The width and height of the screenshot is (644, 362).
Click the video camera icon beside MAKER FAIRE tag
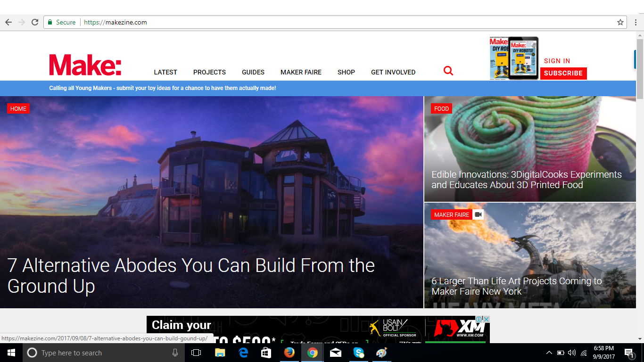coord(479,214)
